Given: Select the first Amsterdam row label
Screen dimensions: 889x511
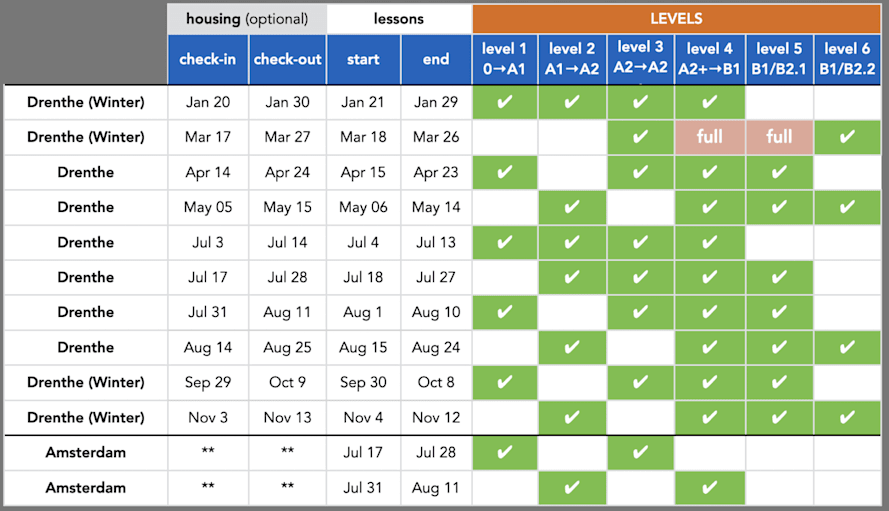Looking at the screenshot, I should 86,453.
